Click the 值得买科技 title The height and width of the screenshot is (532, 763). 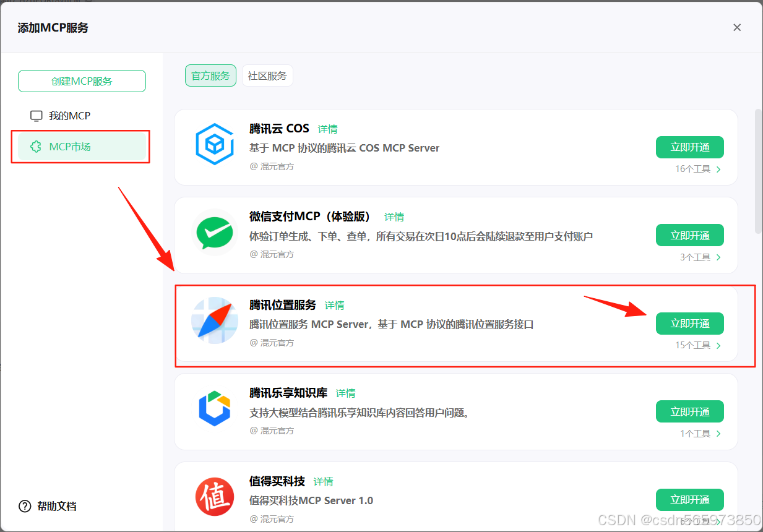tap(277, 481)
